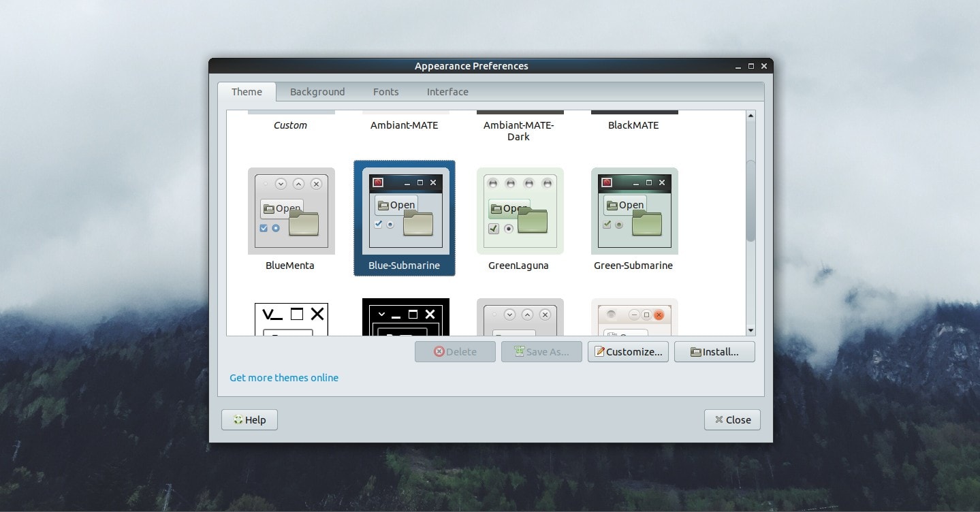The width and height of the screenshot is (980, 512).
Task: Click the scrollbar's top up arrow
Action: (x=750, y=116)
